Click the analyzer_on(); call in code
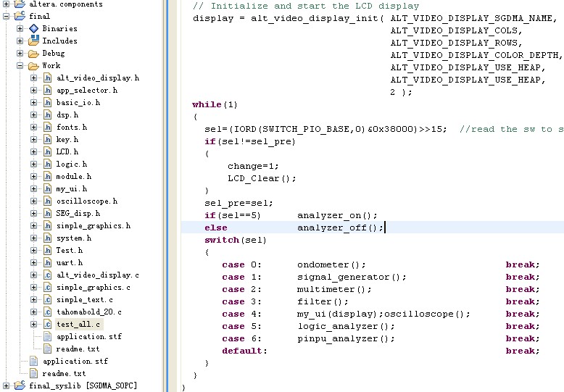 pyautogui.click(x=337, y=215)
